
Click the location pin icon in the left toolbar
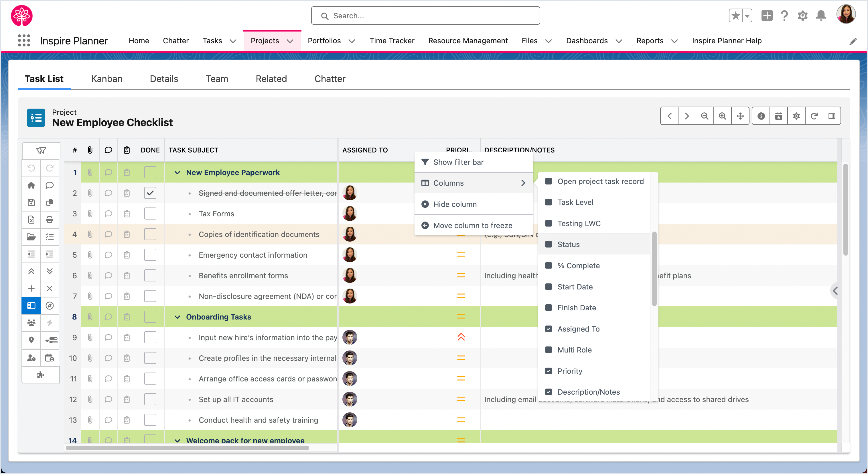coord(31,340)
